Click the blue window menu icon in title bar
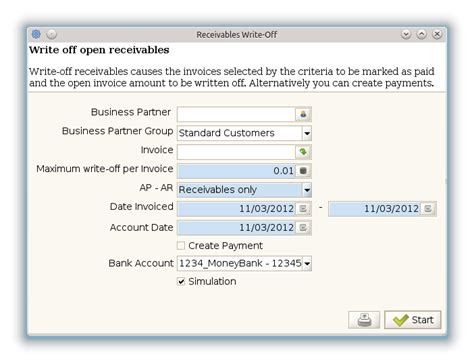Viewport: 474px width, 363px height. [36, 34]
